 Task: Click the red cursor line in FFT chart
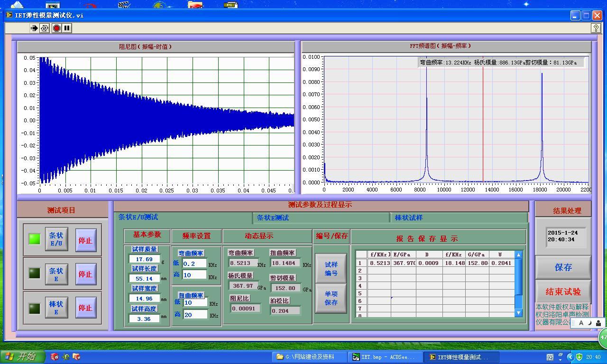tap(483, 118)
